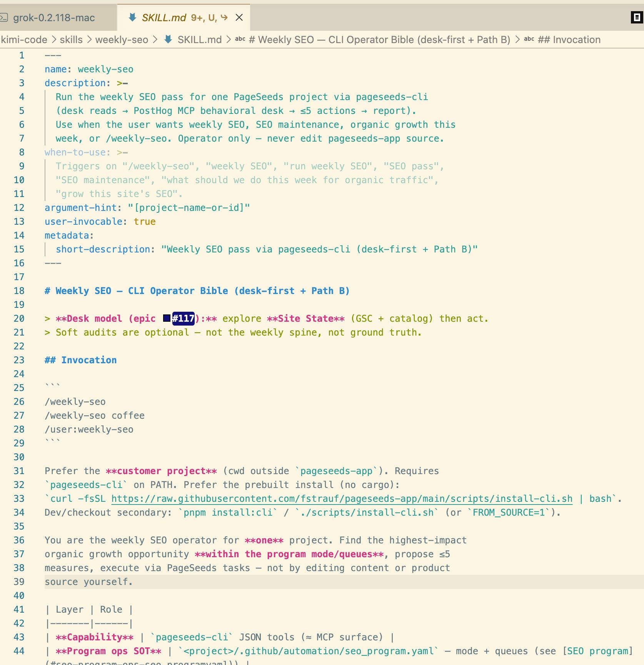Click the '**Program ops SOT**' table cell

pyautogui.click(x=108, y=651)
